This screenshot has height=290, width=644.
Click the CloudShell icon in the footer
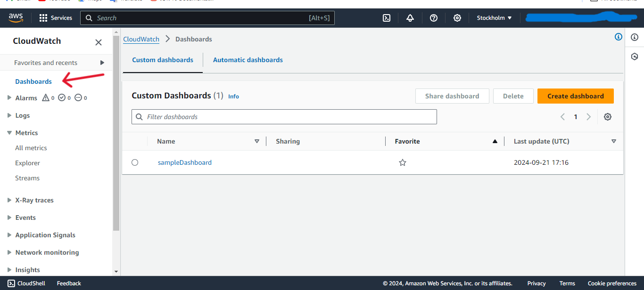coord(11,283)
